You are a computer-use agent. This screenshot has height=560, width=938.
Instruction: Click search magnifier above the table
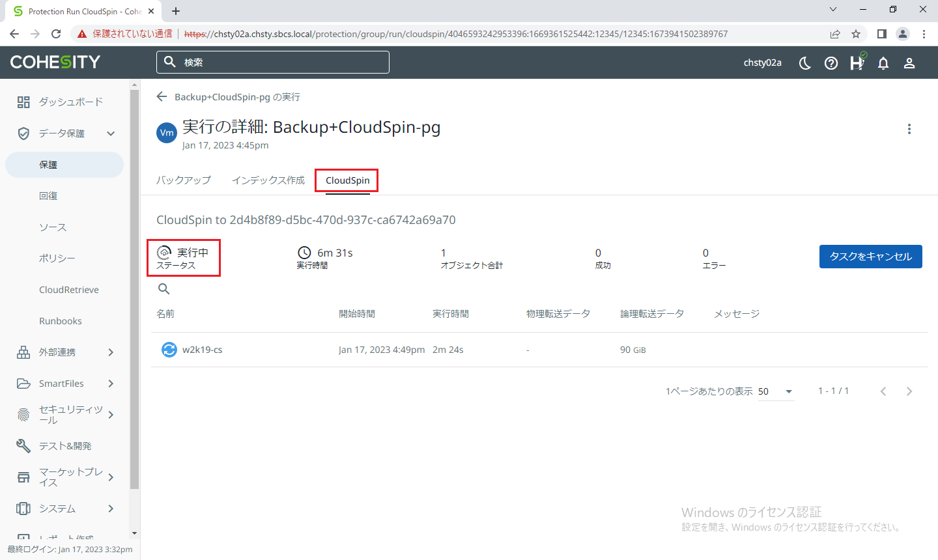click(164, 289)
